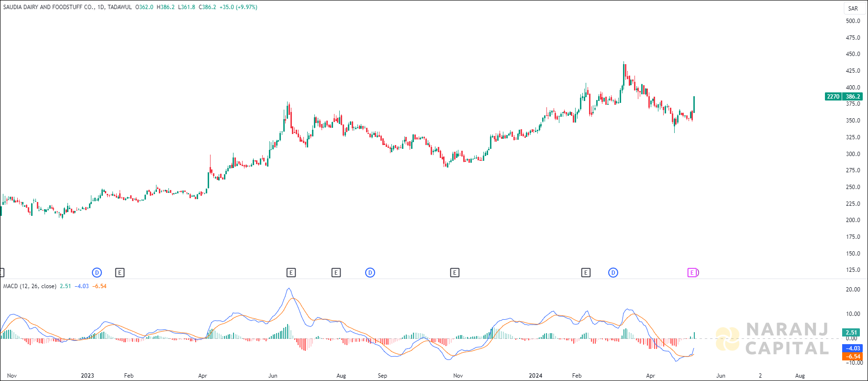Click the MACD (12, 26, close) indicator legend
This screenshot has width=868, height=381.
click(30, 286)
